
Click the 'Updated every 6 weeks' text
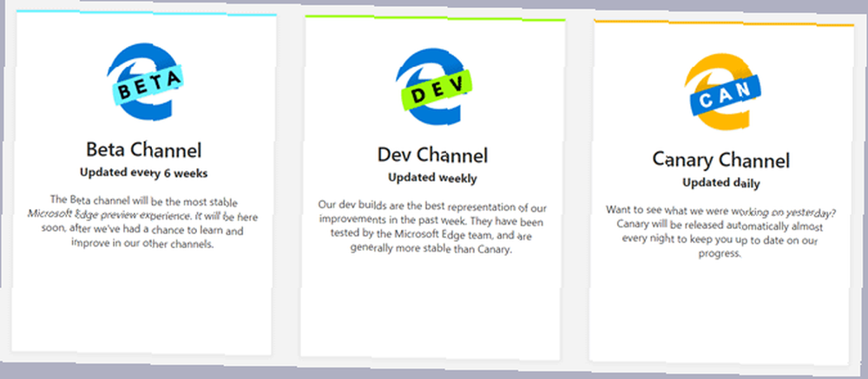(x=143, y=173)
